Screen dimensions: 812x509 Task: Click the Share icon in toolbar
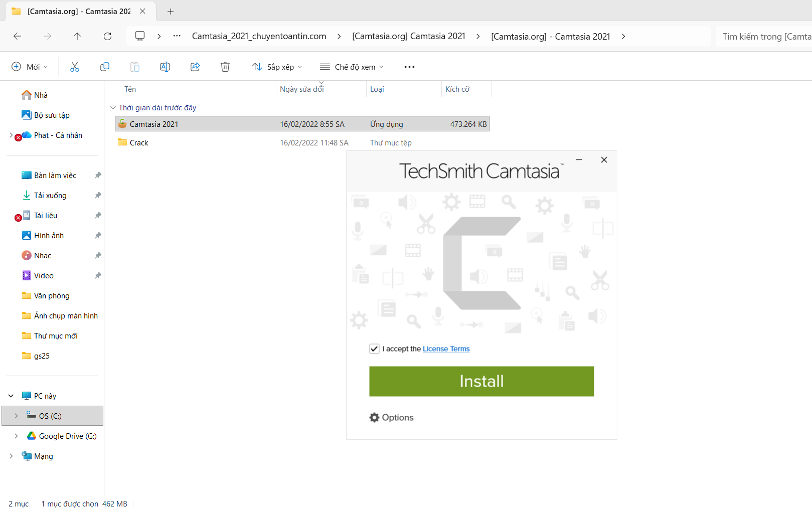195,67
